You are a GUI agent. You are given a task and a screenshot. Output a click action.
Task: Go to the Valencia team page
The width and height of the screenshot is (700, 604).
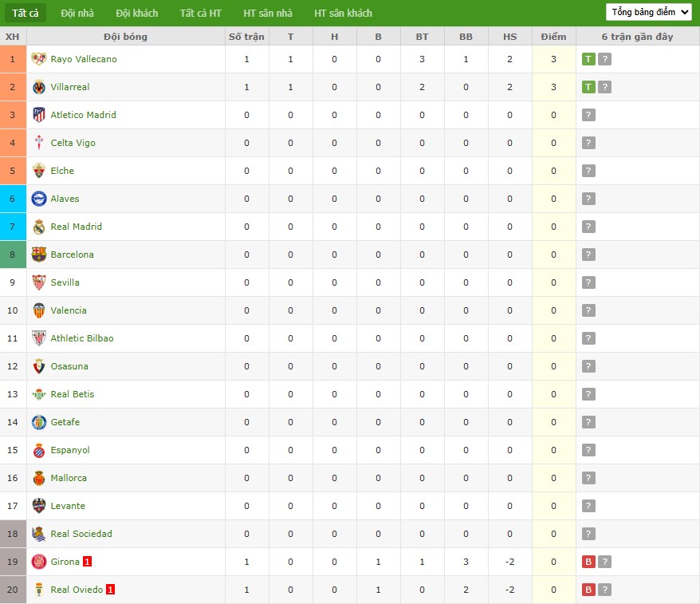pyautogui.click(x=69, y=310)
